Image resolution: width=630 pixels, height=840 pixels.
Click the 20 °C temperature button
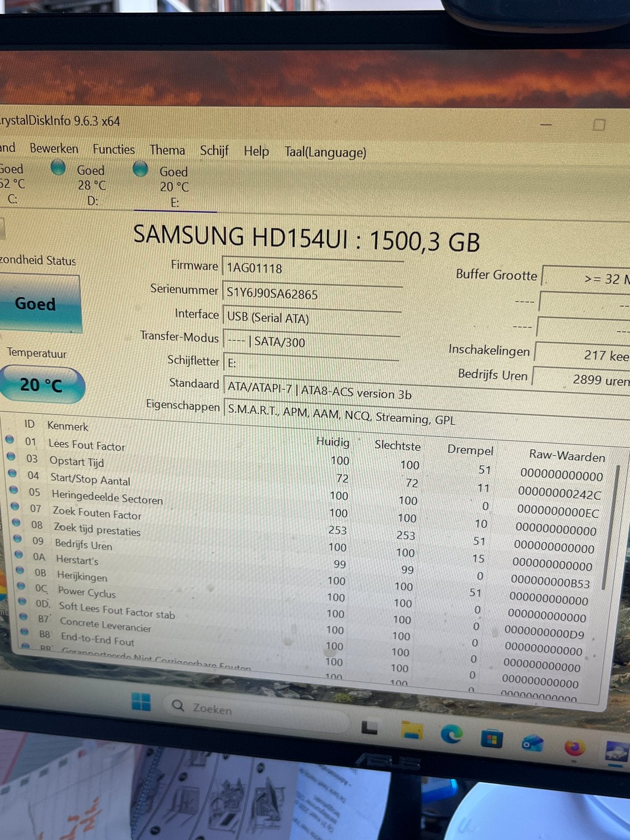(41, 385)
